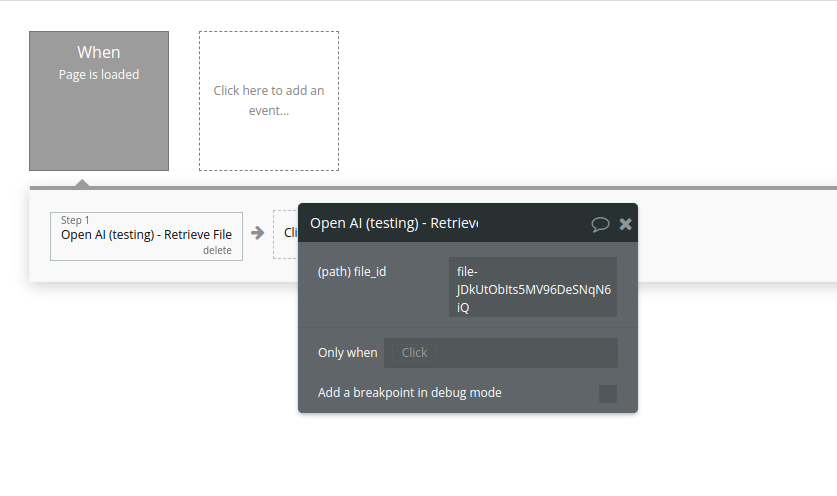Click here to add an event box

[x=269, y=101]
